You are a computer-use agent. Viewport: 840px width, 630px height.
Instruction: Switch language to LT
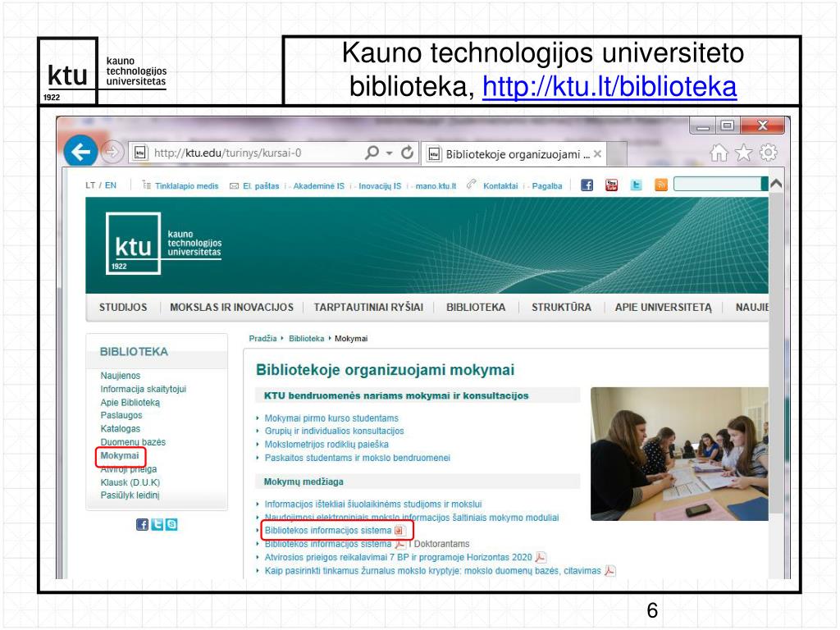[90, 185]
